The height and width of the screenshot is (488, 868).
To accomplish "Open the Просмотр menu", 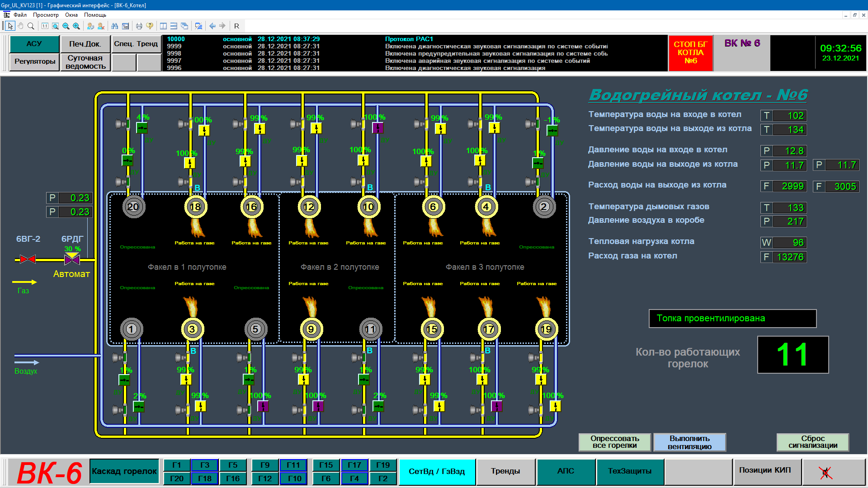I will pyautogui.click(x=46, y=15).
